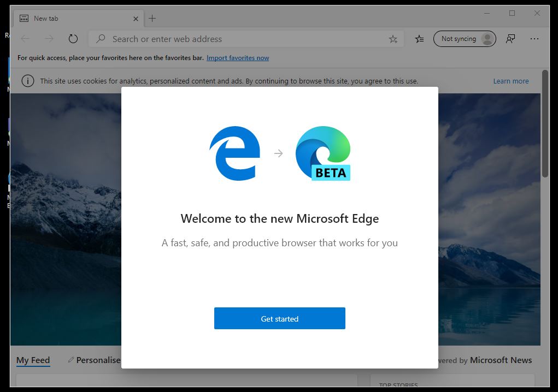Open Settings and more ellipsis menu
Image resolution: width=558 pixels, height=392 pixels.
pyautogui.click(x=534, y=39)
